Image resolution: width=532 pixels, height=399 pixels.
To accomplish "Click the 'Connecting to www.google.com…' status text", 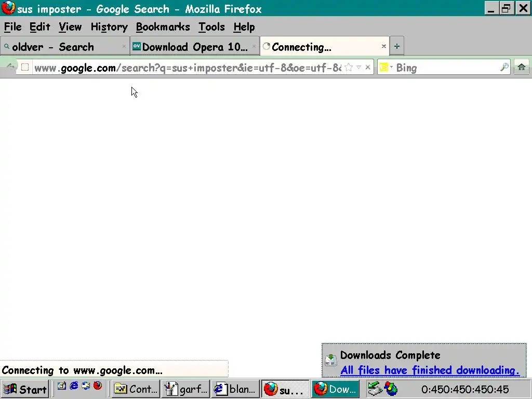I will coord(82,370).
